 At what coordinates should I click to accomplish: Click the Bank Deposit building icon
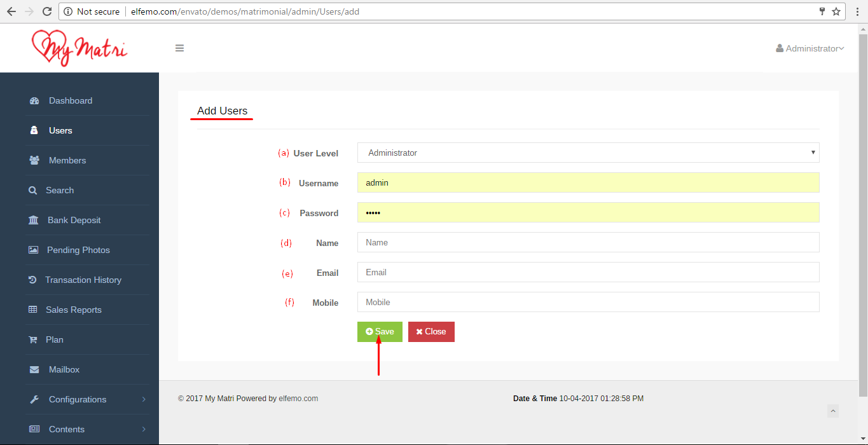tap(33, 220)
